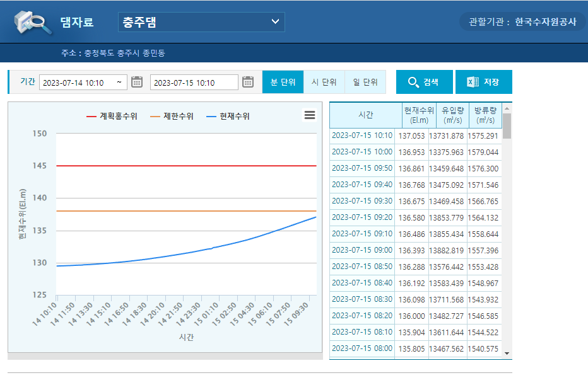Click inflow value 13731.878
Viewport: 588px width, 385px height.
click(x=446, y=136)
